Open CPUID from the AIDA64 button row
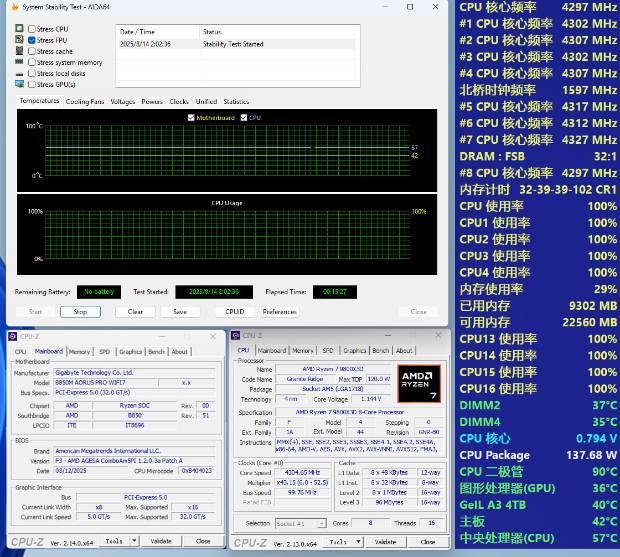Image resolution: width=620 pixels, height=557 pixels. (x=234, y=312)
